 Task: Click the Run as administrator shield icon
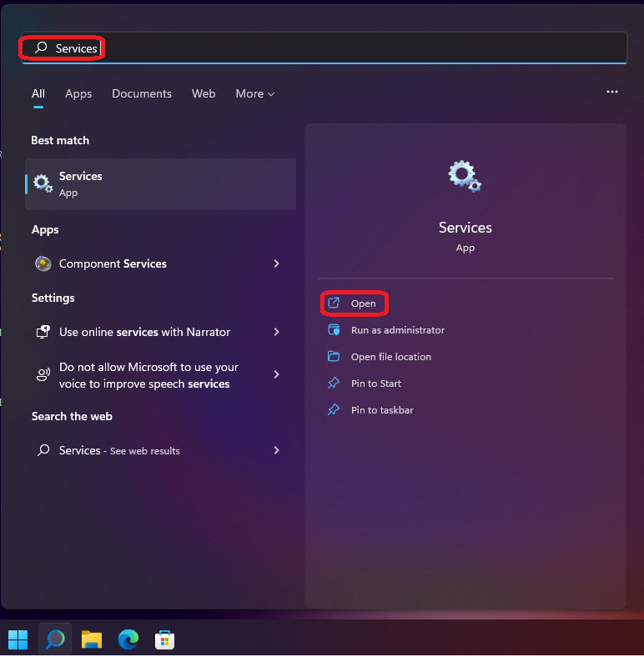pos(334,330)
